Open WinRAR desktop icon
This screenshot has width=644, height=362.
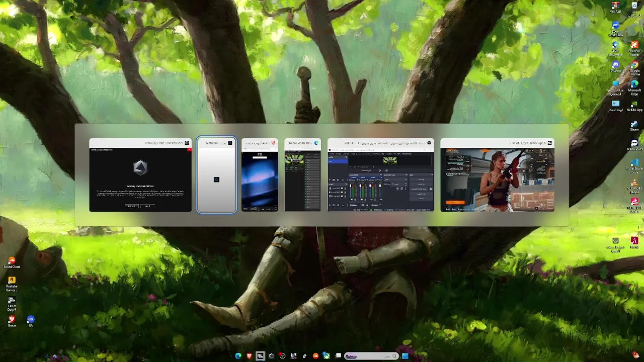point(615,8)
